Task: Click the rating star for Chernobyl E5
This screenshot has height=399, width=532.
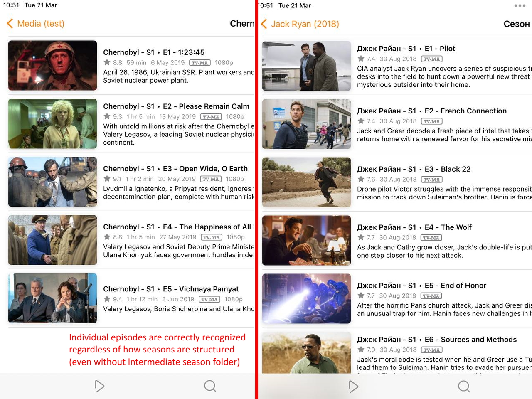Action: pos(107,299)
